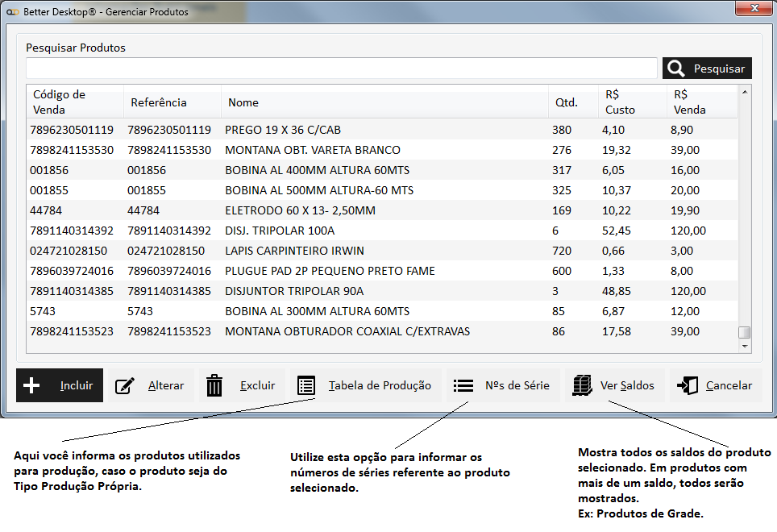
Task: Click the Tabela de Produção list icon
Action: point(305,385)
